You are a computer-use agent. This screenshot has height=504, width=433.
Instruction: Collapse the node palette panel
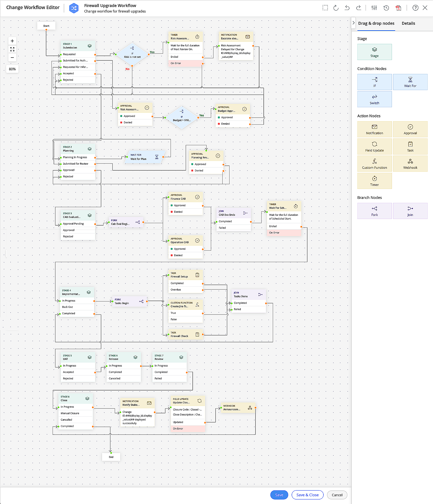tap(354, 23)
